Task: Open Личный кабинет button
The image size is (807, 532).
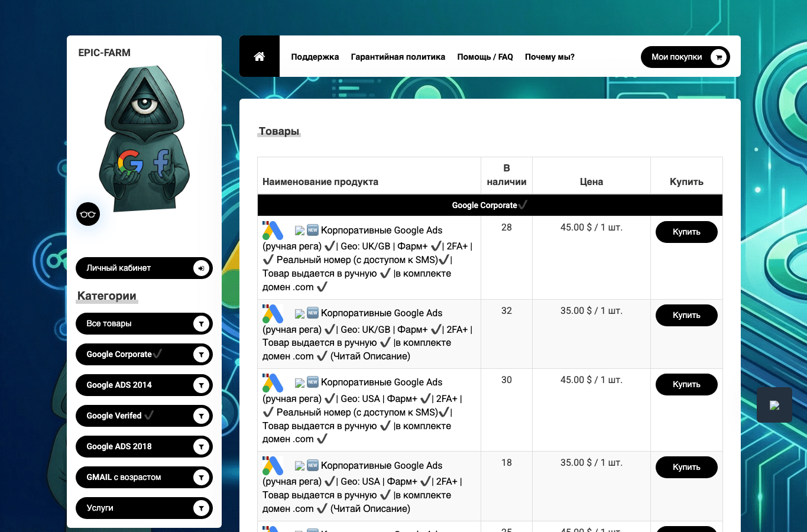Action: pyautogui.click(x=144, y=268)
